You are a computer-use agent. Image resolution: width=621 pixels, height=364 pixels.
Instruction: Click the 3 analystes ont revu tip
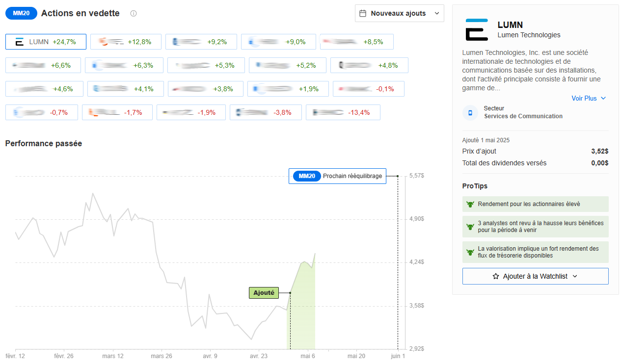(535, 227)
